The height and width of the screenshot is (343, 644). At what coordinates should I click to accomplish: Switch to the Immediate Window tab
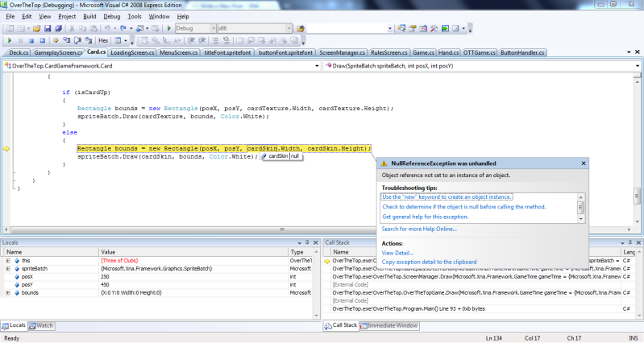tap(388, 326)
